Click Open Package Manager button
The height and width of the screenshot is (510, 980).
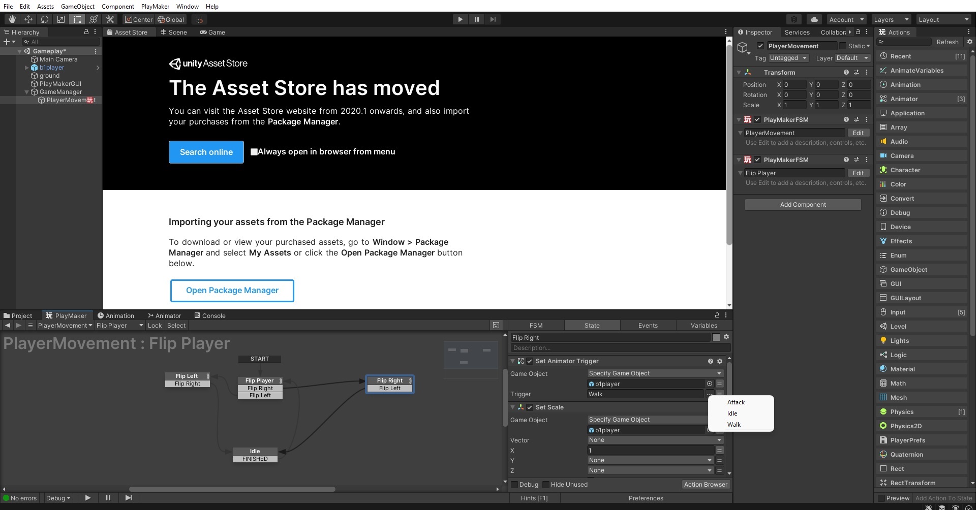point(232,291)
